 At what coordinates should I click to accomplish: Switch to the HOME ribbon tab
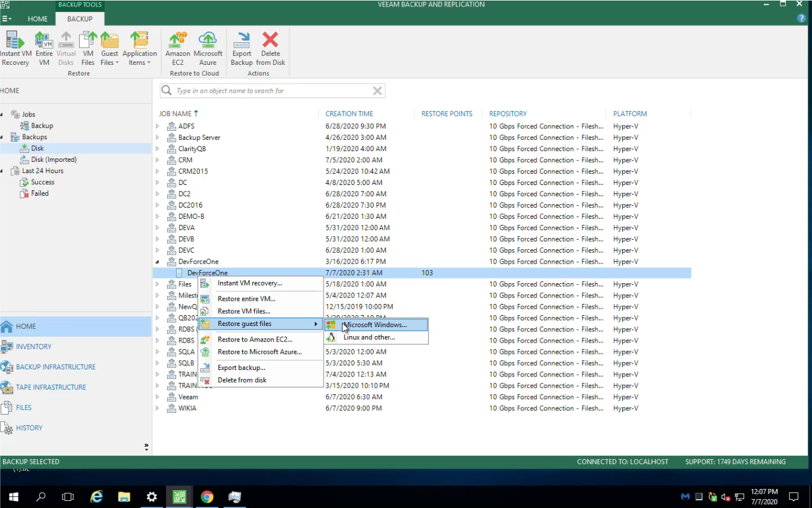point(37,18)
